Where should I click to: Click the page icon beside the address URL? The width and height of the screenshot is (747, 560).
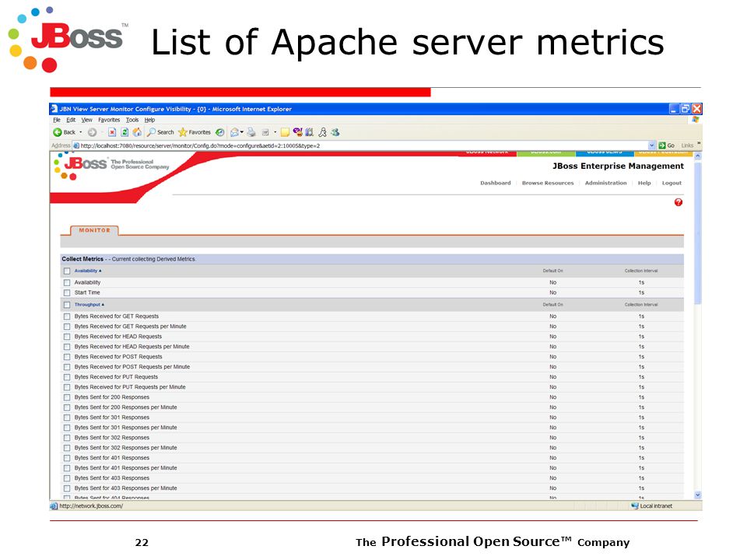click(75, 145)
